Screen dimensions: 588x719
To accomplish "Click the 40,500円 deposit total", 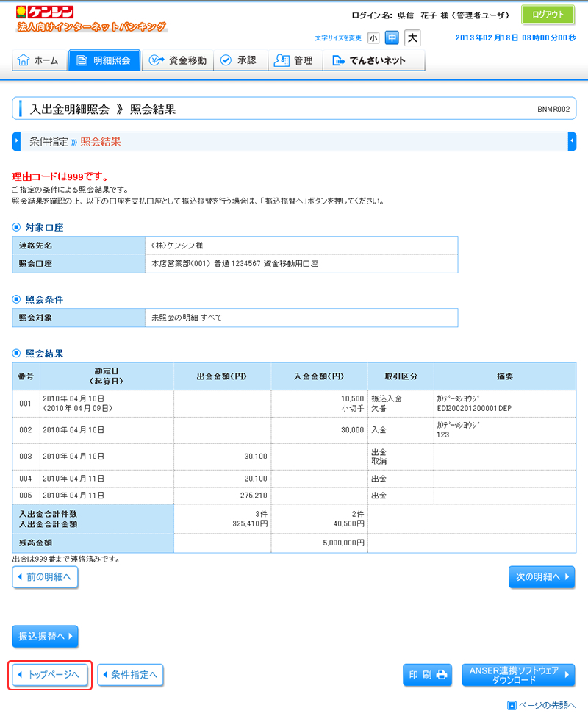I will coord(349,523).
